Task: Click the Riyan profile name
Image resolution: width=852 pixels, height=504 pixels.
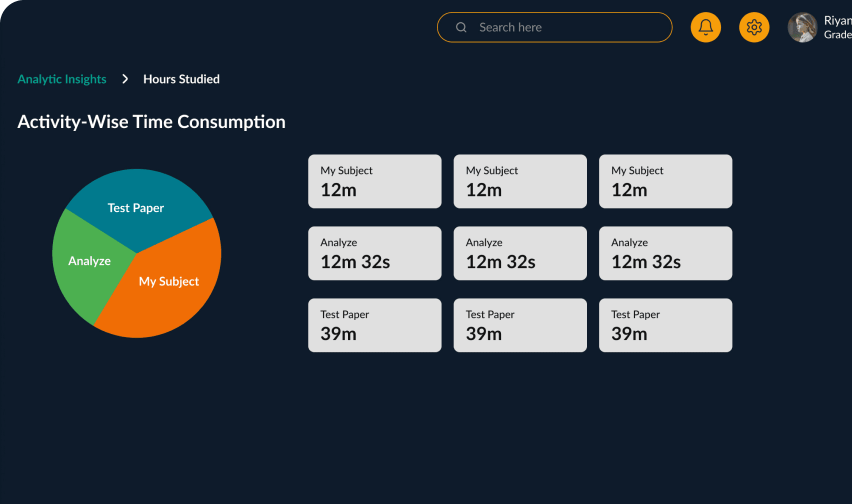Action: [x=838, y=20]
